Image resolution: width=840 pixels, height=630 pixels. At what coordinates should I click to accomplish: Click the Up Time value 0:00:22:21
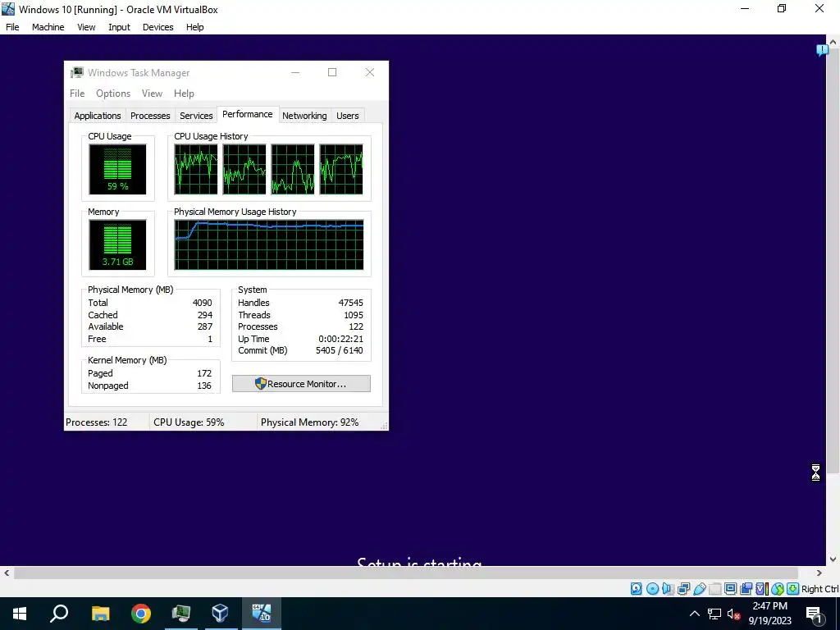pos(340,339)
